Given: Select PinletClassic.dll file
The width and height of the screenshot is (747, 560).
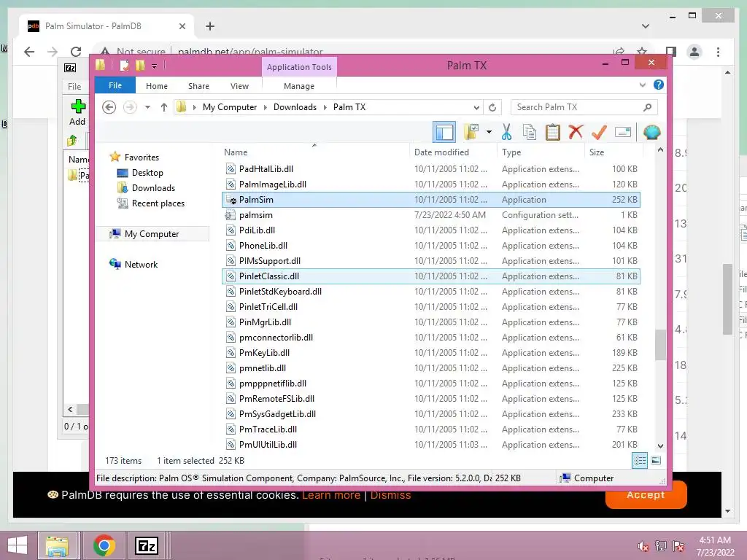Looking at the screenshot, I should (430, 276).
